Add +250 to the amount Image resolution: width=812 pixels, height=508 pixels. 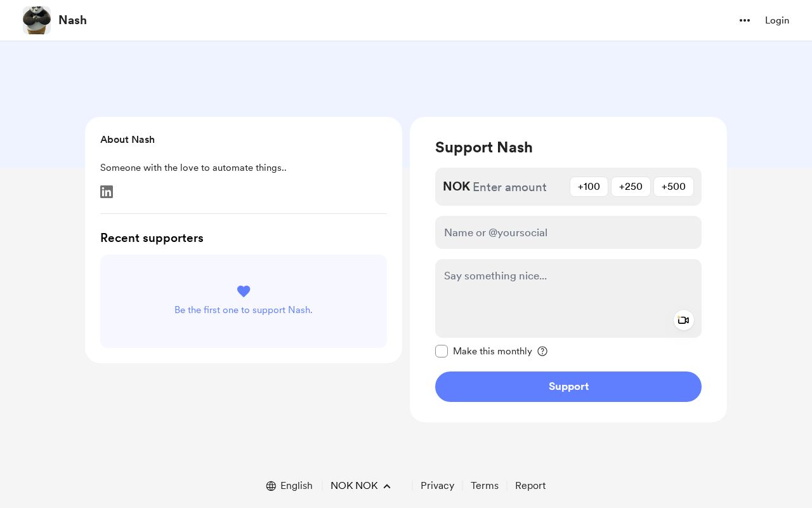(x=631, y=187)
